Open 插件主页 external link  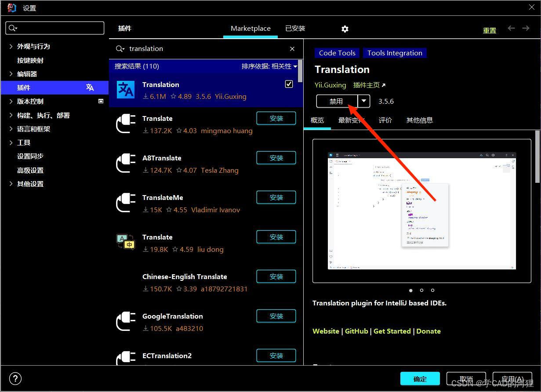[369, 85]
